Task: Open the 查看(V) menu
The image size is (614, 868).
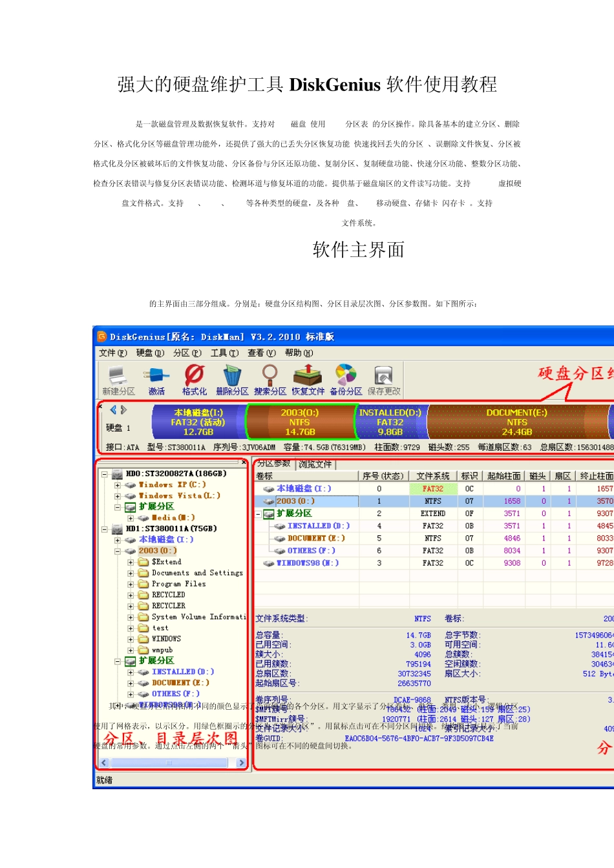Action: (x=262, y=353)
